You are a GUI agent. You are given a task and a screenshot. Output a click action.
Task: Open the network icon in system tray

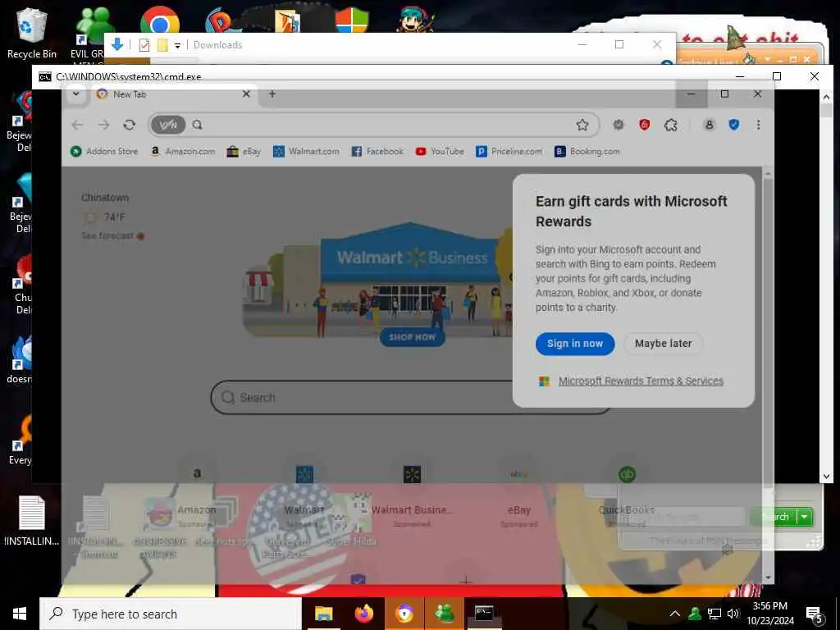[x=714, y=614]
